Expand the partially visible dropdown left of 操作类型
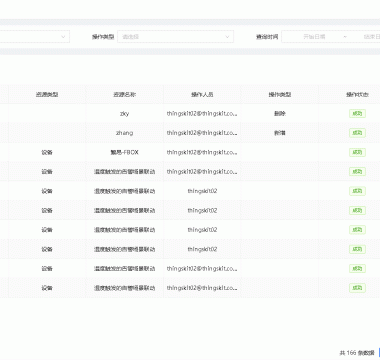Image resolution: width=380 pixels, height=360 pixels. [35, 37]
